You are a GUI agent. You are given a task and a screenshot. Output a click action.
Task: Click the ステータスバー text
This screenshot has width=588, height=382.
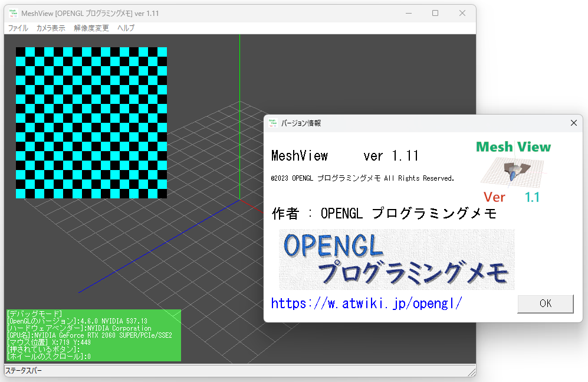tap(24, 371)
